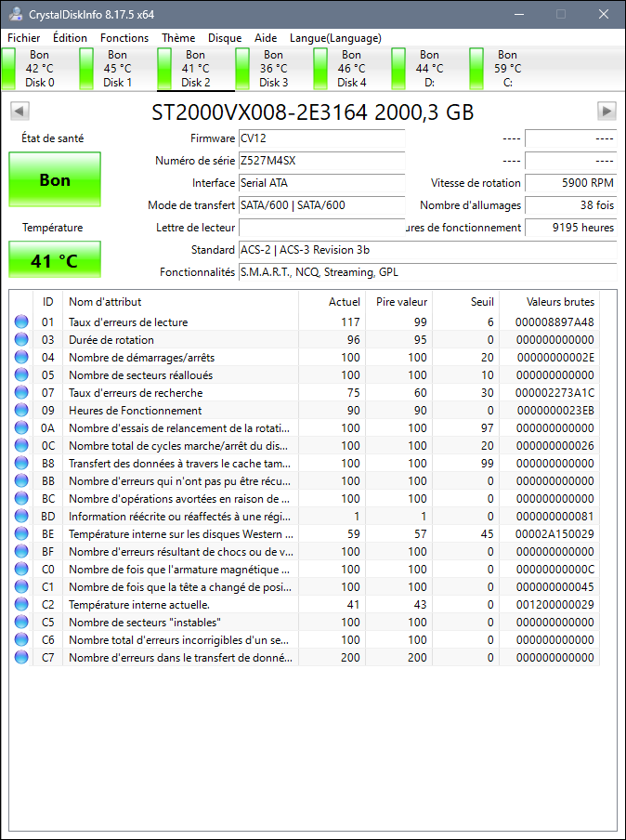Click the 41 °C temperature button
The width and height of the screenshot is (626, 840).
coord(55,261)
